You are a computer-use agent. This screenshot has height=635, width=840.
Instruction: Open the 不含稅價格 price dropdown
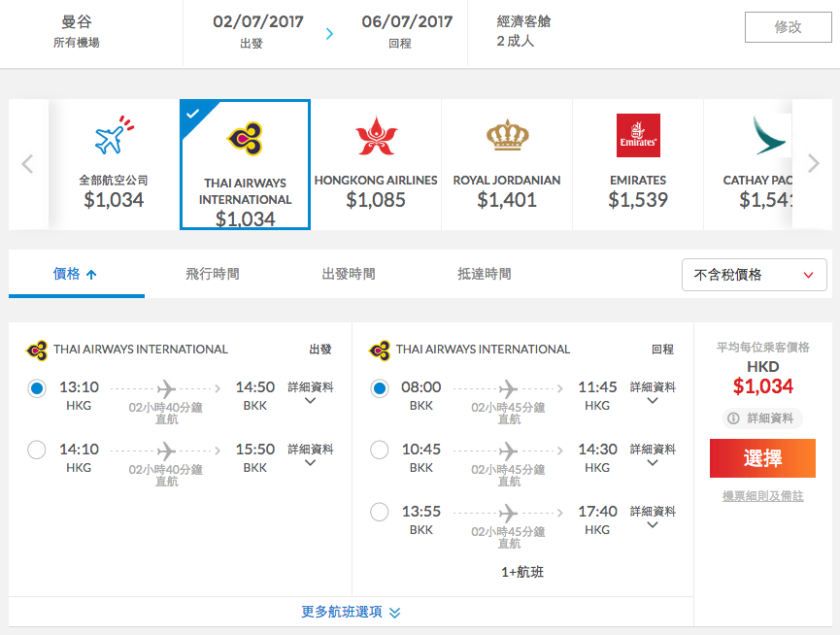pos(754,275)
